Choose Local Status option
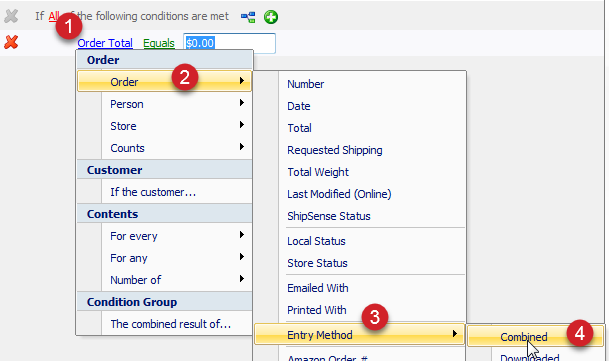 pyautogui.click(x=316, y=241)
